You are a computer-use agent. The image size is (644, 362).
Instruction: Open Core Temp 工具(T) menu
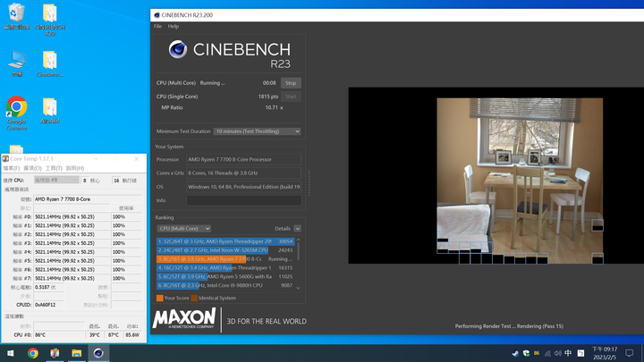point(54,168)
